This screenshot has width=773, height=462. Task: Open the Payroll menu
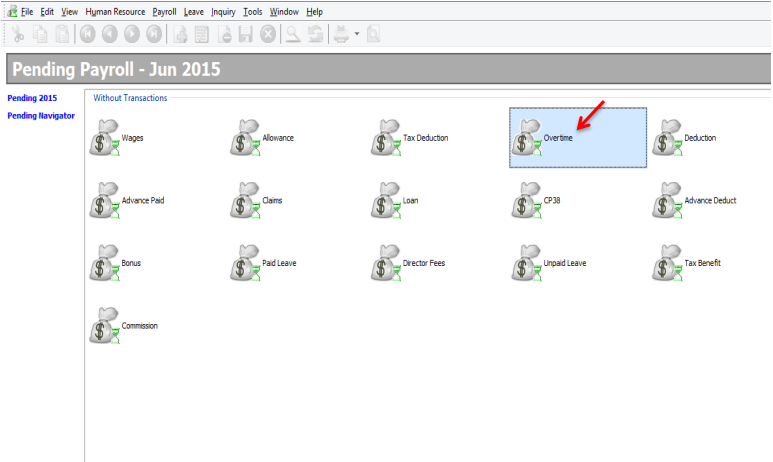tap(163, 11)
